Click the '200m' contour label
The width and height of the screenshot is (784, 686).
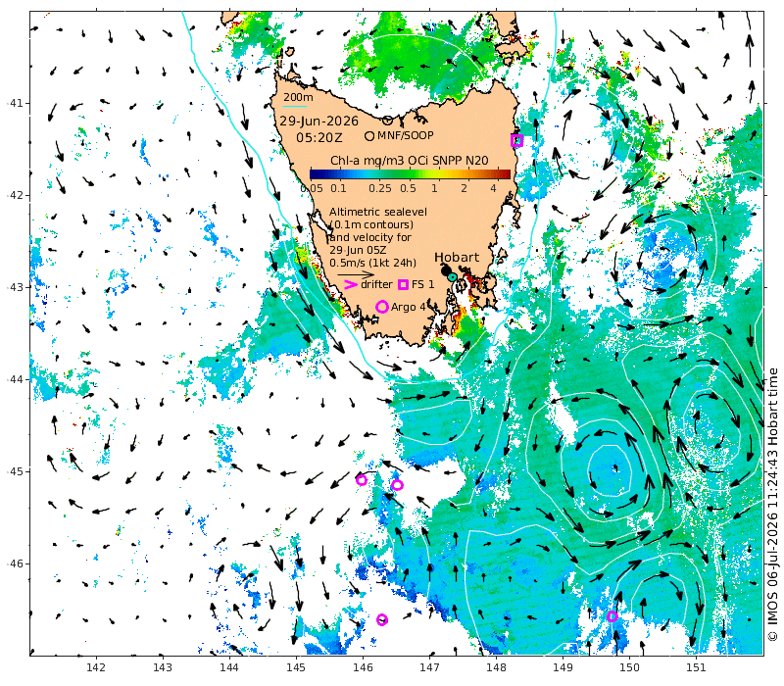(298, 97)
